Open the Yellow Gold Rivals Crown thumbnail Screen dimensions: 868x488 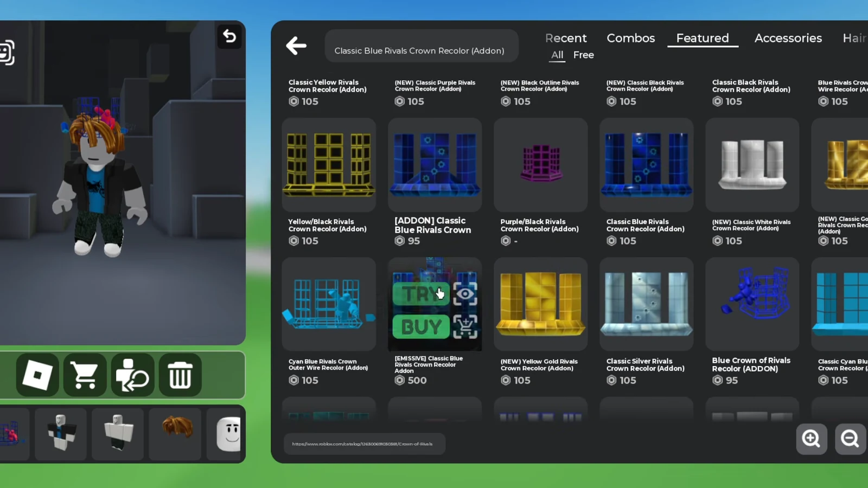click(541, 304)
